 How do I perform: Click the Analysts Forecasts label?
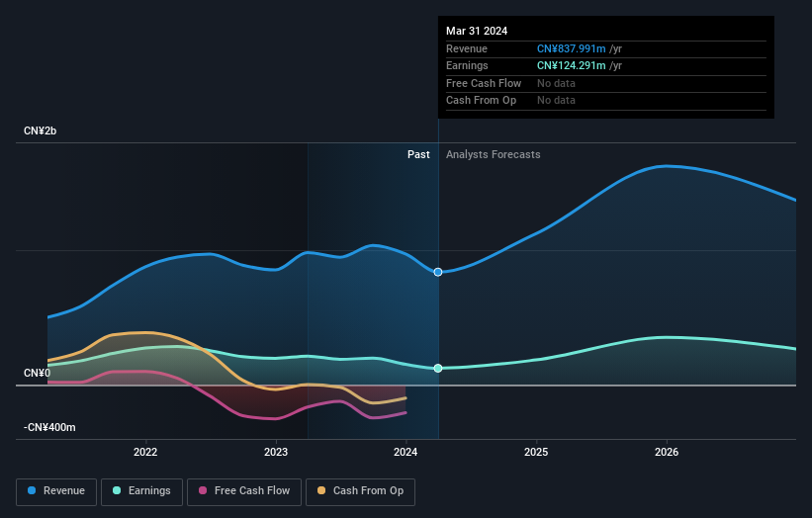[493, 155]
